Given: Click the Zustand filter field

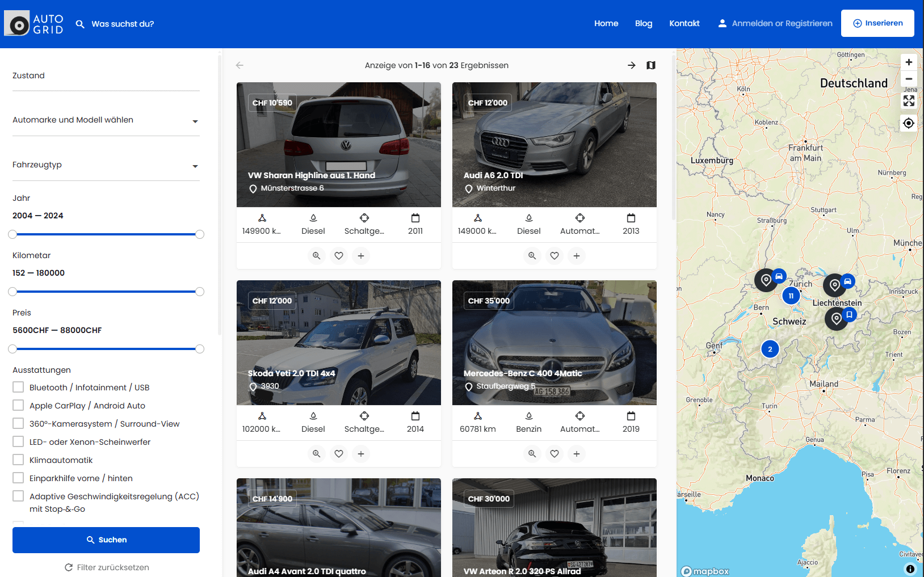Looking at the screenshot, I should tap(106, 76).
